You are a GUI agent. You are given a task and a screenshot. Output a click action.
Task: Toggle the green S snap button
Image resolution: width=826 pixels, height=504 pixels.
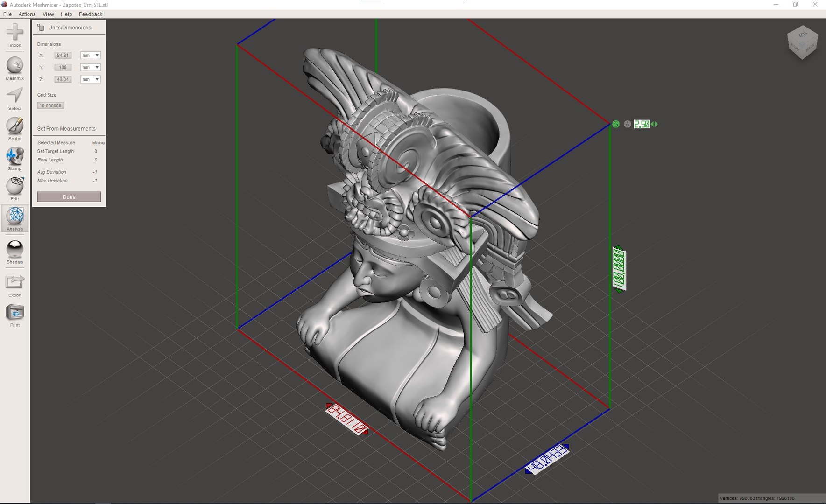tap(616, 124)
